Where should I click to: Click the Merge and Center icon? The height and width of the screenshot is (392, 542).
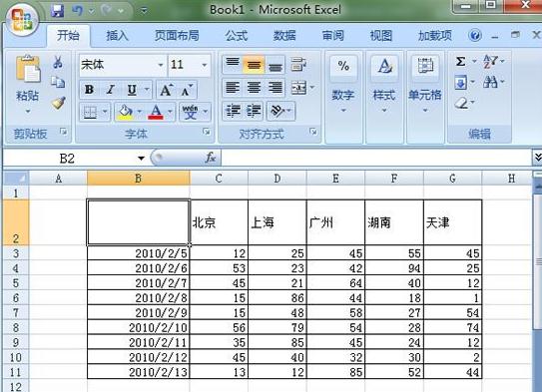299,88
